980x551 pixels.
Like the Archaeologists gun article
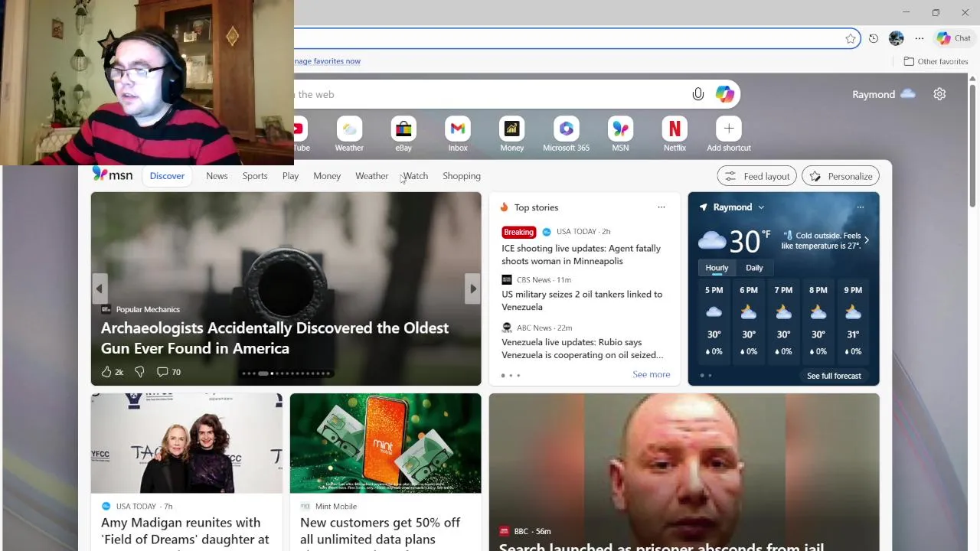[x=112, y=372]
